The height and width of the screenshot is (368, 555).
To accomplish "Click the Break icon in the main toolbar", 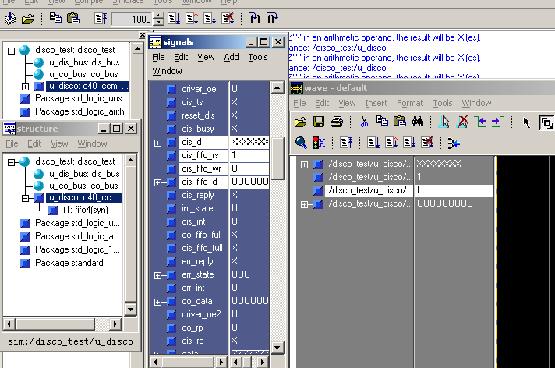I will click(x=228, y=18).
